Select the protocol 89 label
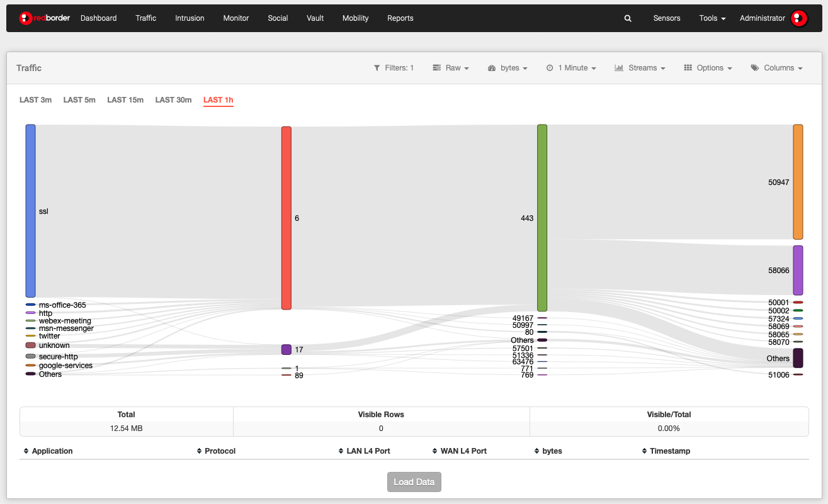 tap(299, 376)
